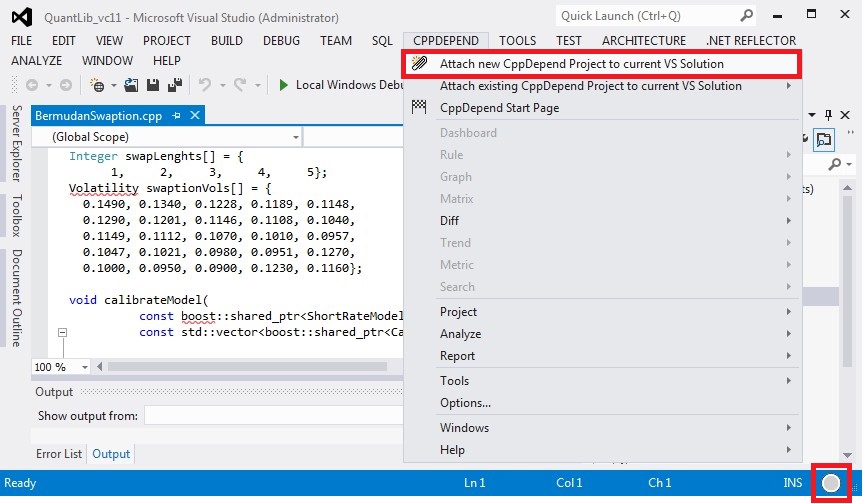Open the Undo history dropdown arrow

pyautogui.click(x=223, y=86)
